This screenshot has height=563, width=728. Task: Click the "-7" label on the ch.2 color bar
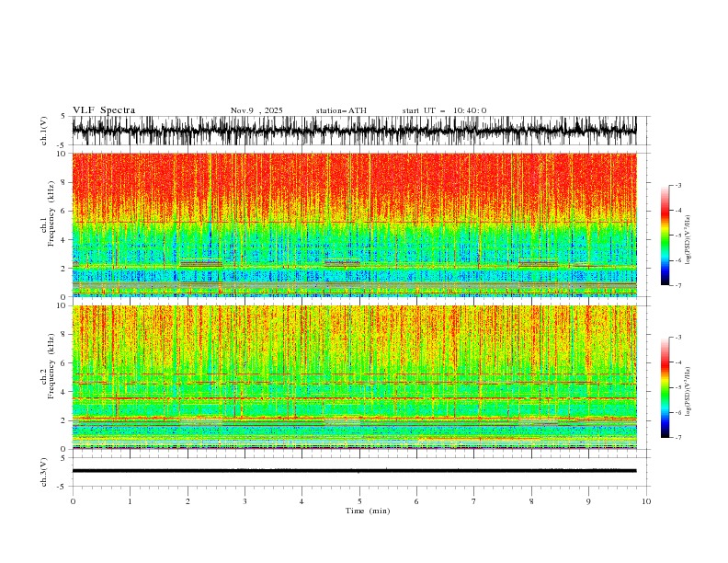(x=677, y=437)
